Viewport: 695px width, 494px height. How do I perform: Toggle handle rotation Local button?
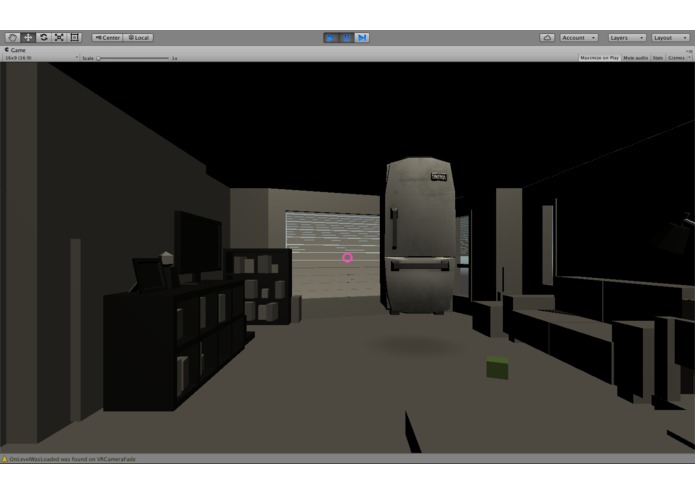click(x=138, y=38)
